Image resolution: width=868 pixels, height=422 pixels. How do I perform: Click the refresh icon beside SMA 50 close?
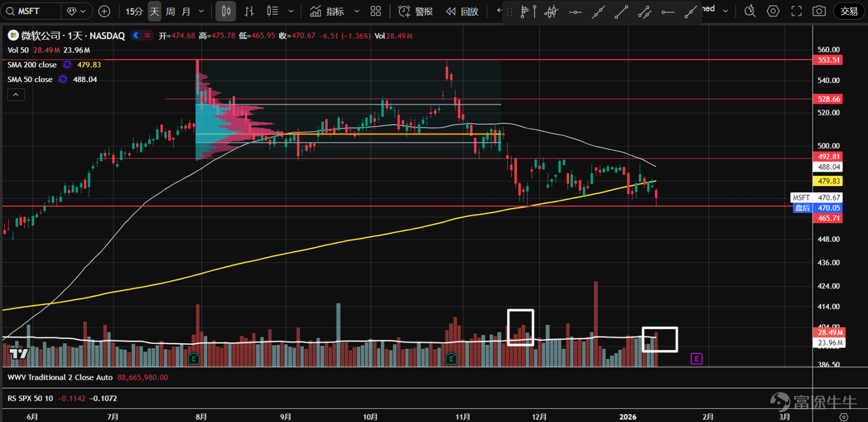point(63,79)
